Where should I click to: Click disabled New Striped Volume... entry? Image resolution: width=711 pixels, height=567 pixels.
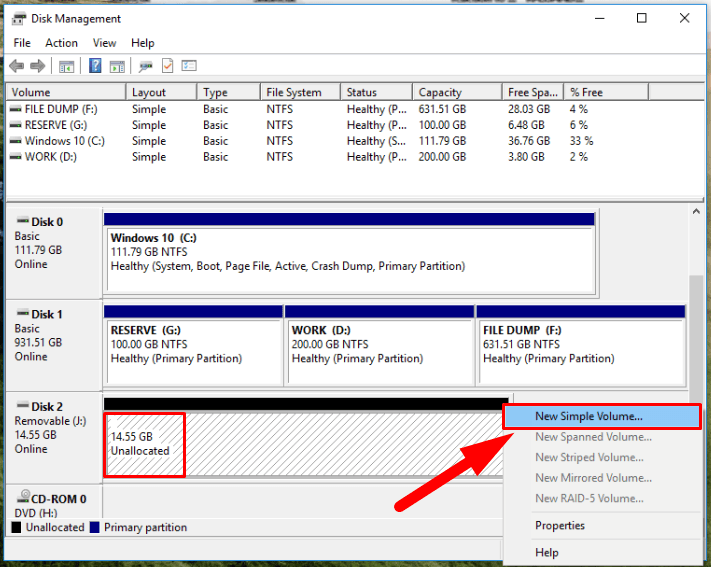602,457
